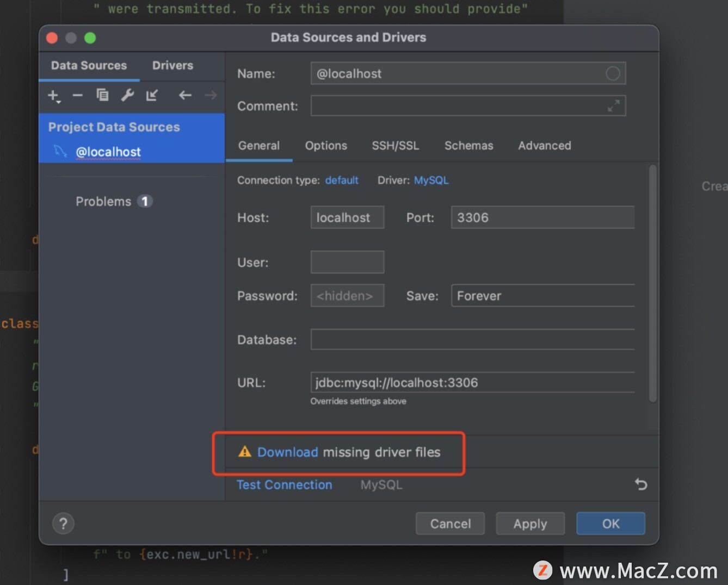The height and width of the screenshot is (585, 728).
Task: Click the Back arrow in the sidebar toolbar
Action: (185, 95)
